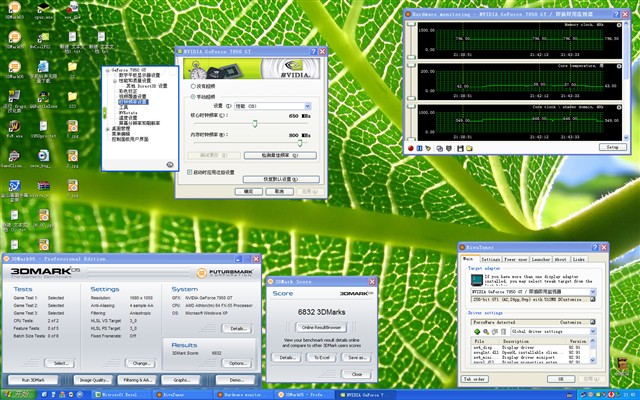640x400 pixels.
Task: Click Tab order button in RivaTuner
Action: tap(475, 379)
